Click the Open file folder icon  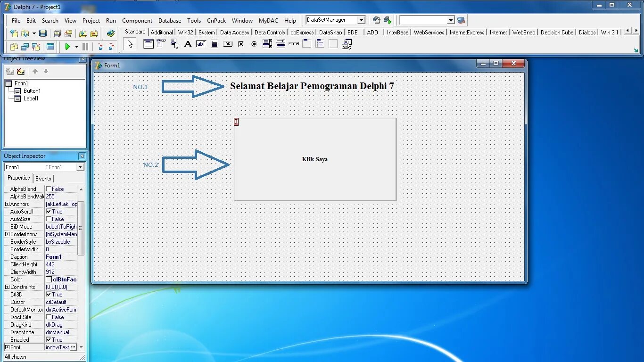pos(25,33)
